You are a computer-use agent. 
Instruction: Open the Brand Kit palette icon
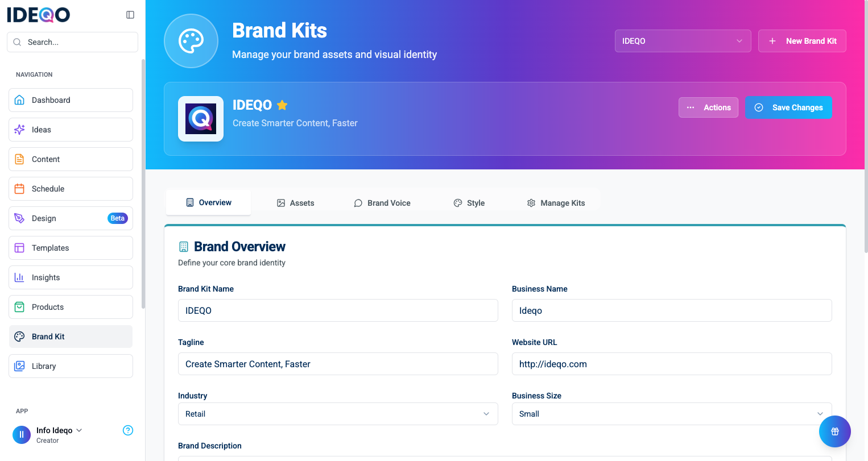click(x=19, y=336)
